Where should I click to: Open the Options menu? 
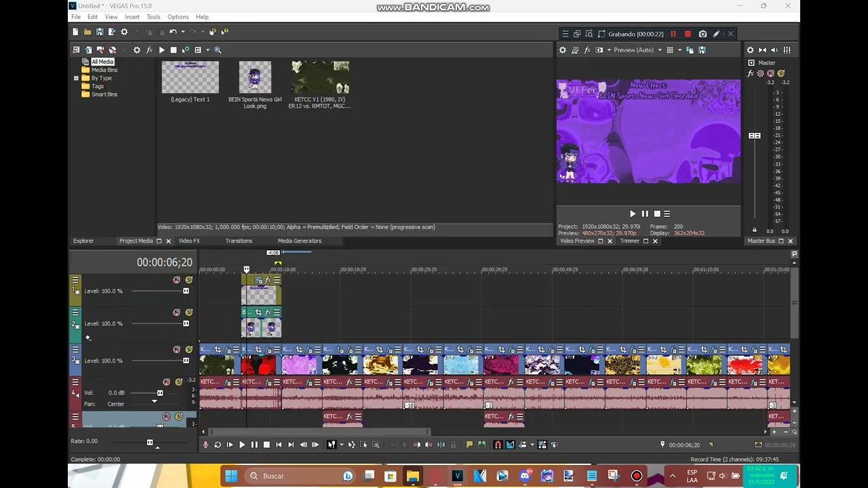point(178,17)
